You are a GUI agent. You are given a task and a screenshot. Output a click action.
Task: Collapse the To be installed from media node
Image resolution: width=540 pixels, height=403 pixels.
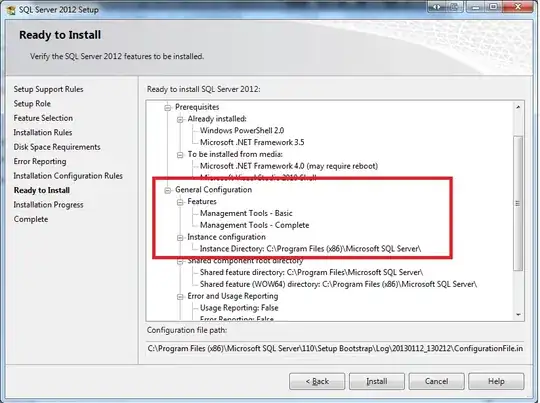click(180, 155)
